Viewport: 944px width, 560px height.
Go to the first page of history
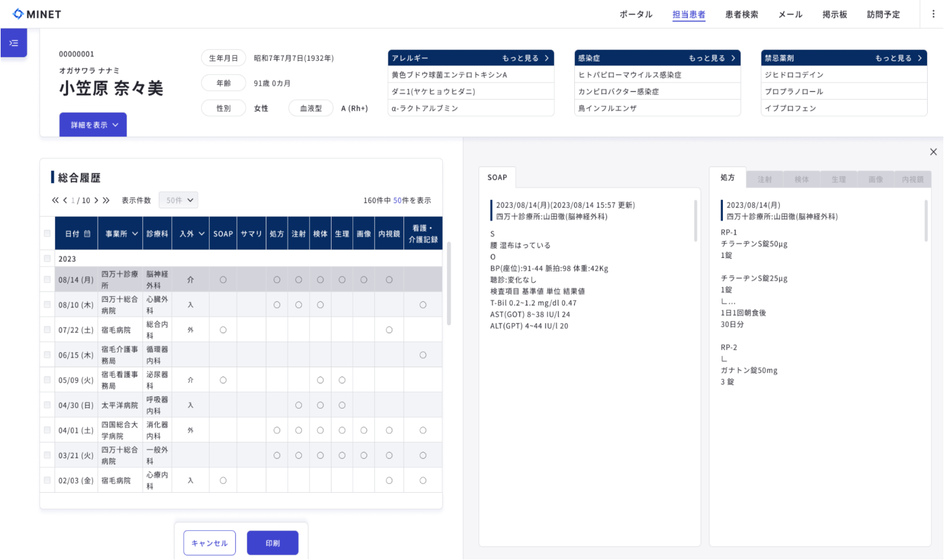(x=55, y=200)
